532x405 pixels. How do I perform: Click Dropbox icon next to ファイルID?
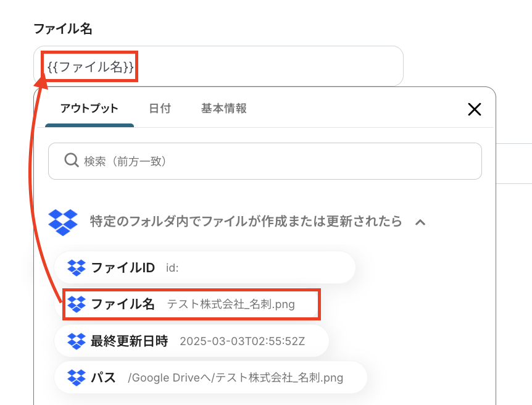click(77, 267)
